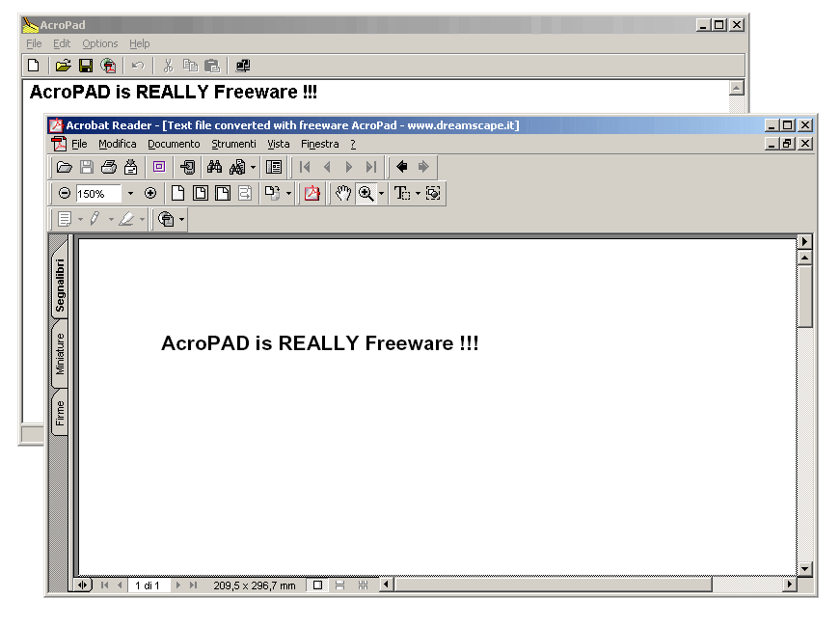Click document pane menu arrow at top right
Image resolution: width=840 pixels, height=626 pixels.
[x=804, y=242]
